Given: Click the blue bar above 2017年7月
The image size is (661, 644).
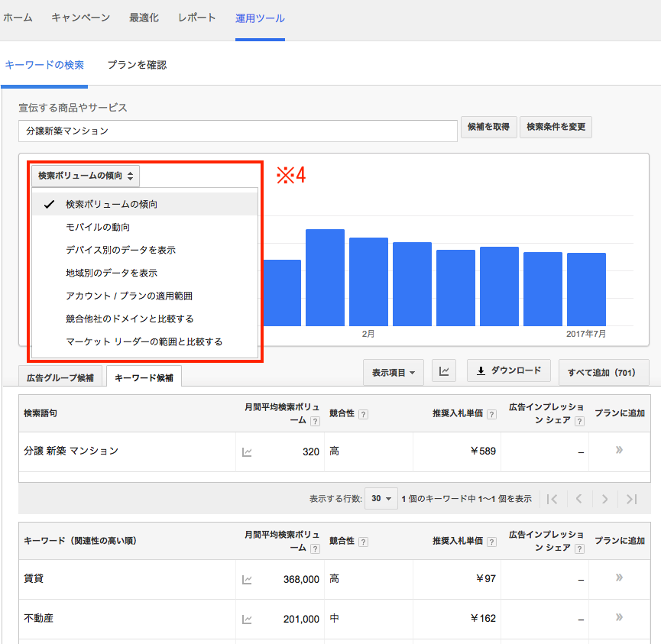Looking at the screenshot, I should tap(586, 290).
